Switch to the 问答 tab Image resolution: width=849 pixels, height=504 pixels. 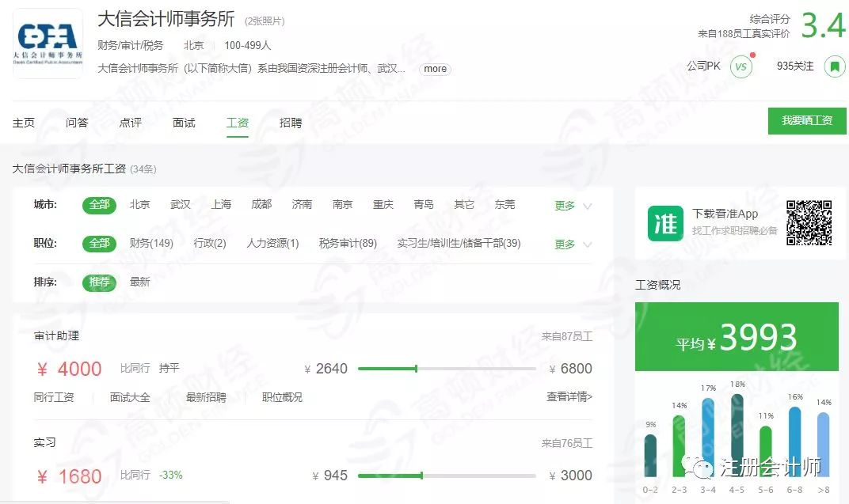[77, 123]
